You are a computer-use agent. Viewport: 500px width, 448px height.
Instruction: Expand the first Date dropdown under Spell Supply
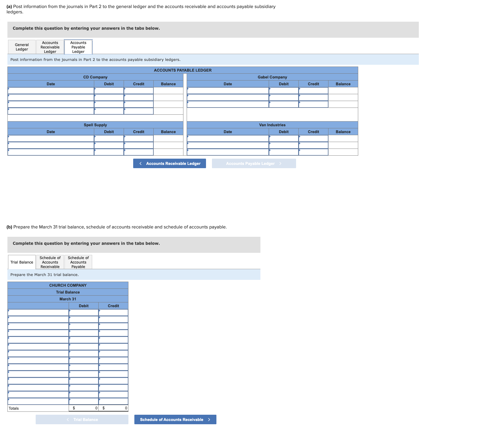pos(51,138)
